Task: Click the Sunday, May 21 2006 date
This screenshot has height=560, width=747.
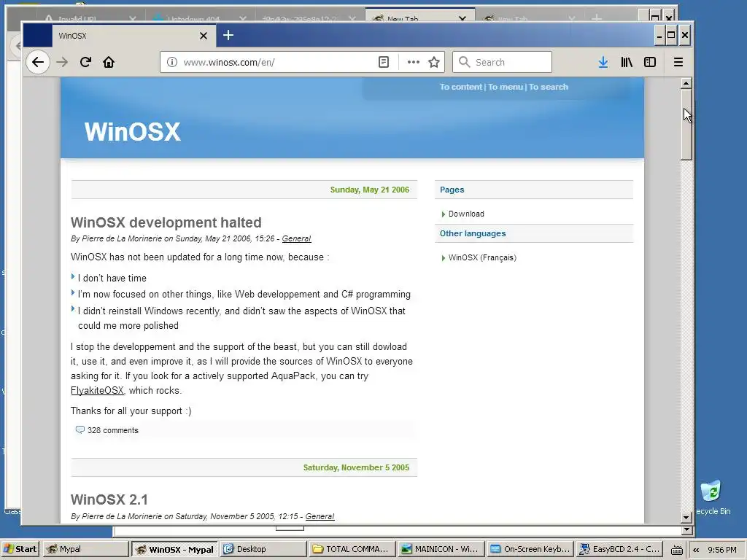Action: pyautogui.click(x=370, y=190)
